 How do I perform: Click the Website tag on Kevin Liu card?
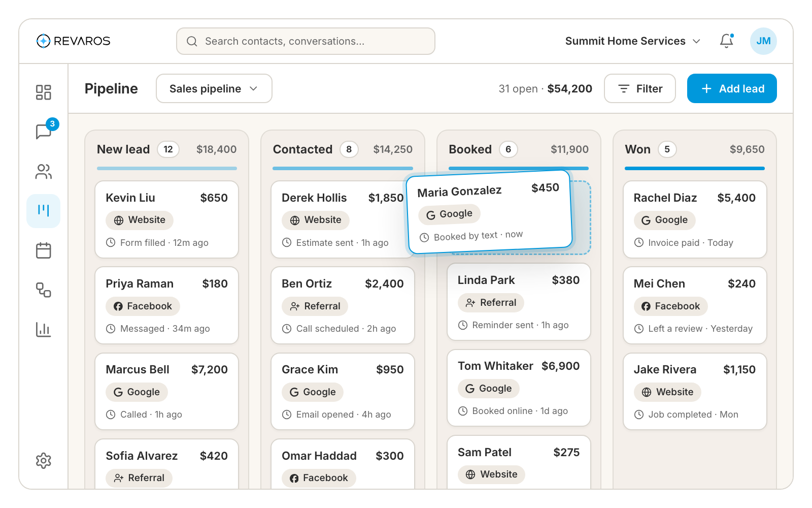pyautogui.click(x=140, y=220)
